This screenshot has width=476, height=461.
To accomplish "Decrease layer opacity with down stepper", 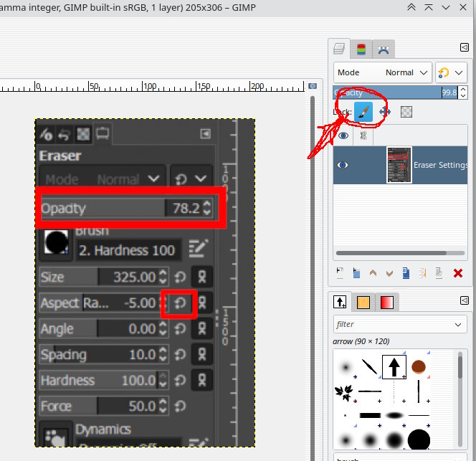I will tap(463, 95).
